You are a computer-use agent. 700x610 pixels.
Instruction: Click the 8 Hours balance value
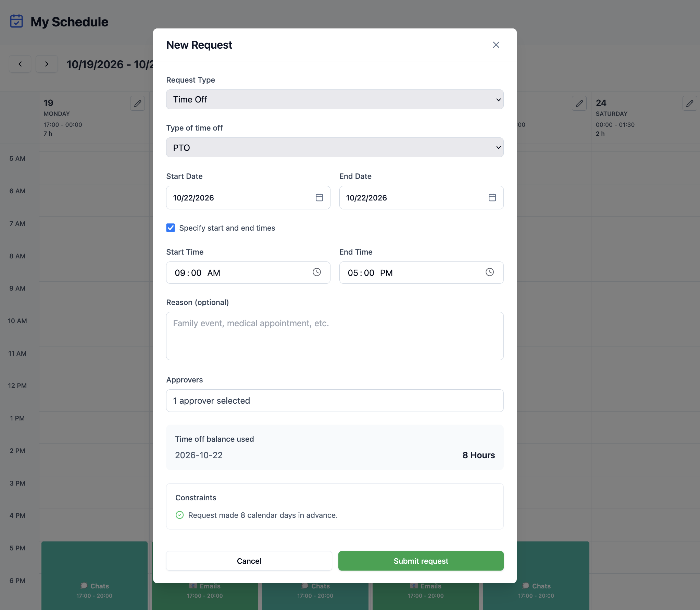pyautogui.click(x=478, y=455)
